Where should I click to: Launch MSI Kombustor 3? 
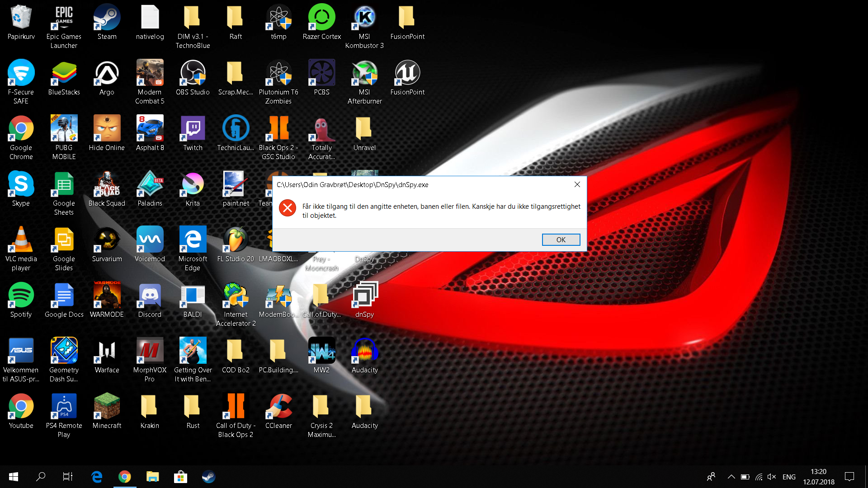364,27
